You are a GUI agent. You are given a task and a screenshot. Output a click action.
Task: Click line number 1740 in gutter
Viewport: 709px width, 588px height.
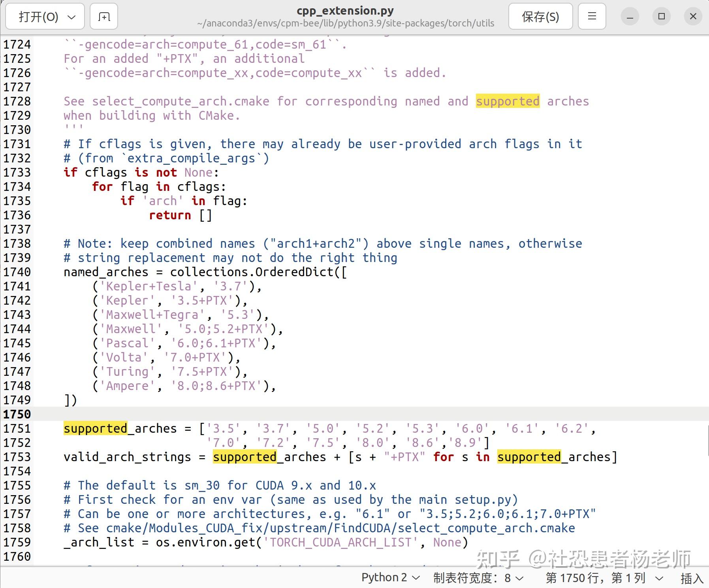click(17, 272)
